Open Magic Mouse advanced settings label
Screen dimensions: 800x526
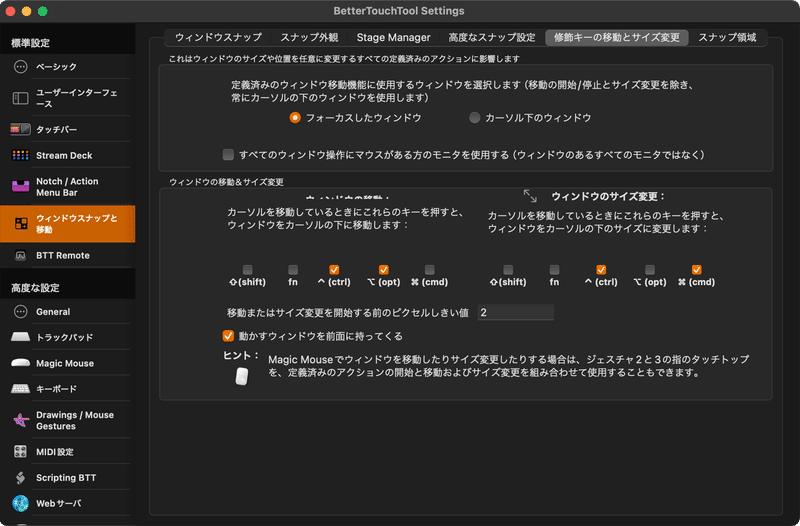pos(65,363)
